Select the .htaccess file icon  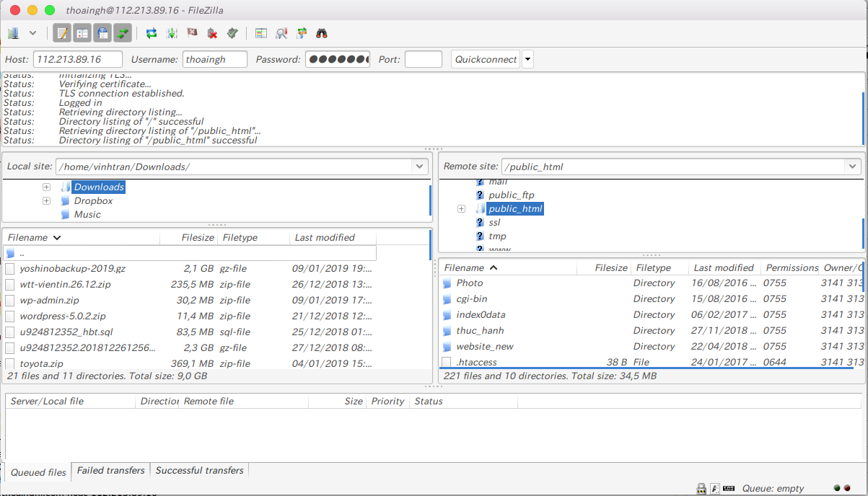tap(447, 362)
